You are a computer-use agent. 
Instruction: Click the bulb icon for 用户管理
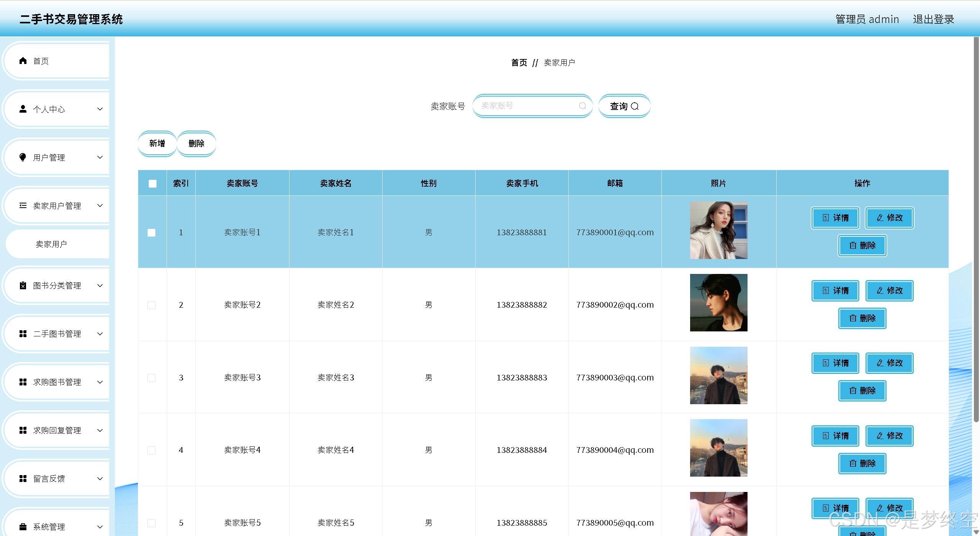click(x=23, y=157)
